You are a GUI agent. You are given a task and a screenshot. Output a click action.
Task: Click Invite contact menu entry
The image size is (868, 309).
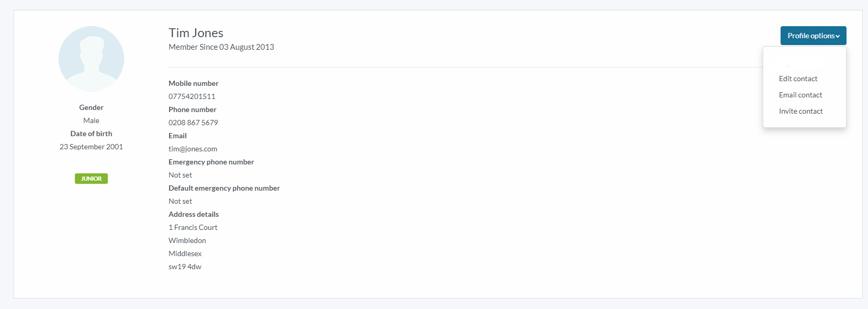[800, 111]
